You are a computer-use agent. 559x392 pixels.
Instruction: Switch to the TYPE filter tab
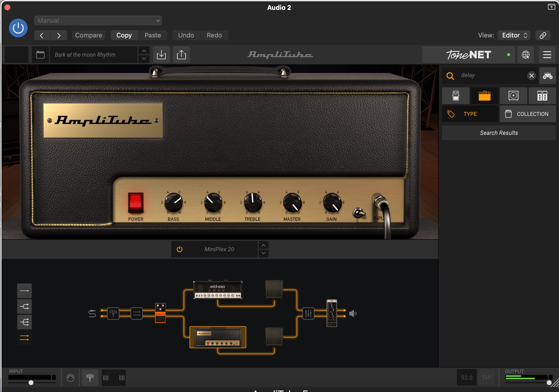pos(470,114)
